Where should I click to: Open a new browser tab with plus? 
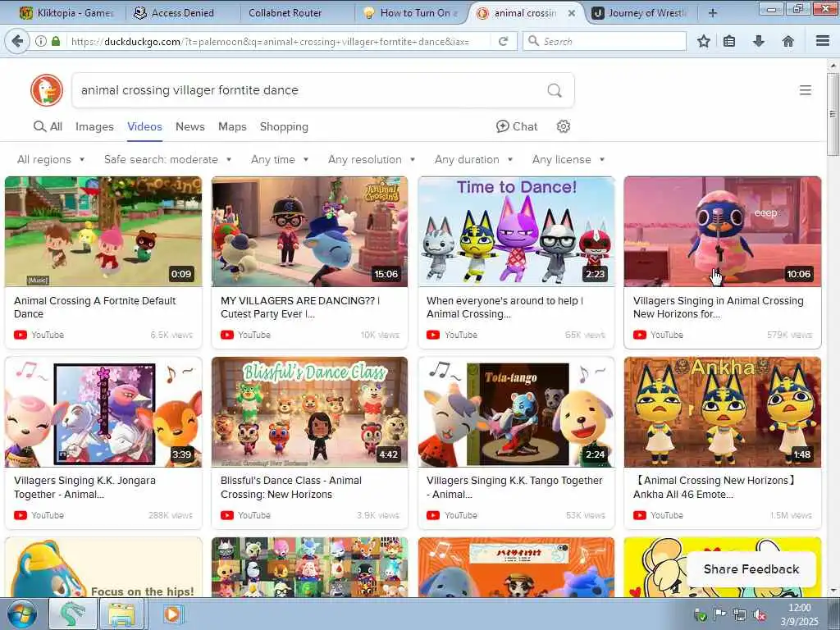pyautogui.click(x=713, y=13)
